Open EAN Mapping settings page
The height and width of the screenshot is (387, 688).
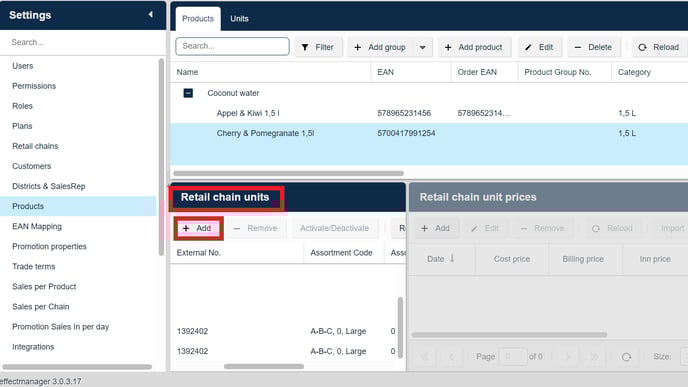[x=37, y=226]
